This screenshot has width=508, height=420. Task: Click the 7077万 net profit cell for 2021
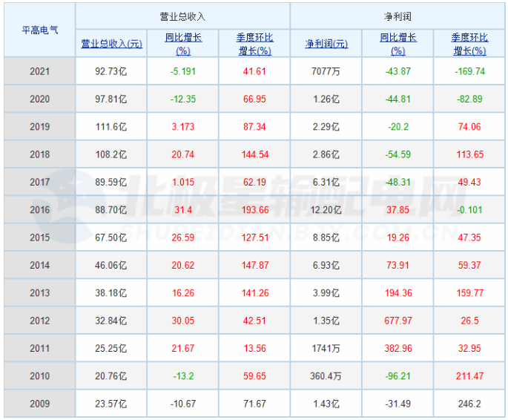click(326, 71)
